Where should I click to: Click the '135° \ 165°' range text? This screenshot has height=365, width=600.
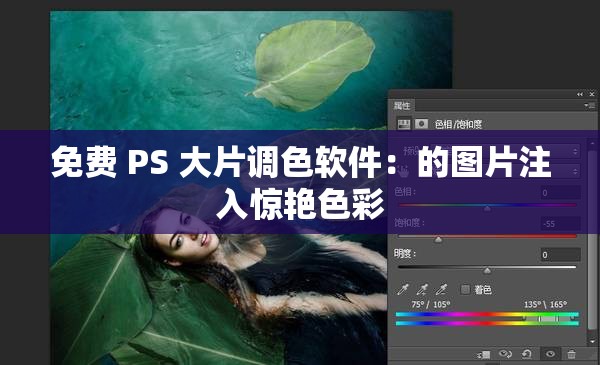(546, 304)
